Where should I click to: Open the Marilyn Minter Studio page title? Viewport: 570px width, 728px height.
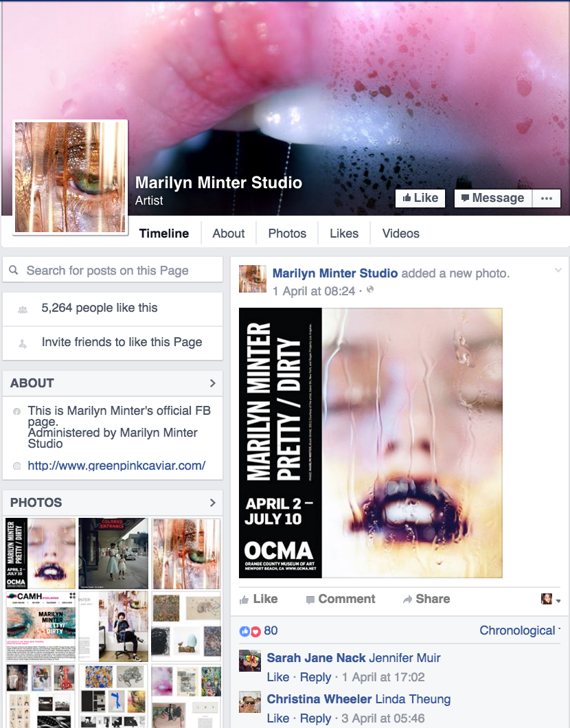point(218,183)
